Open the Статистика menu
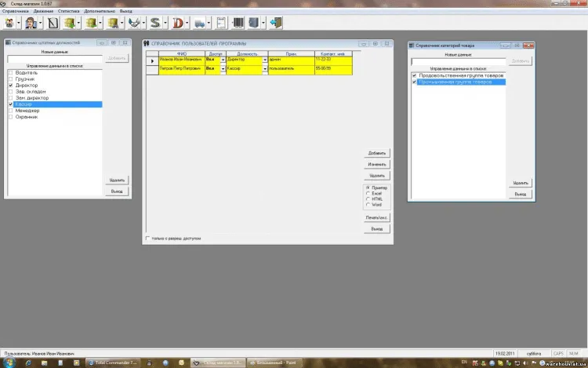588x368 pixels. (69, 11)
